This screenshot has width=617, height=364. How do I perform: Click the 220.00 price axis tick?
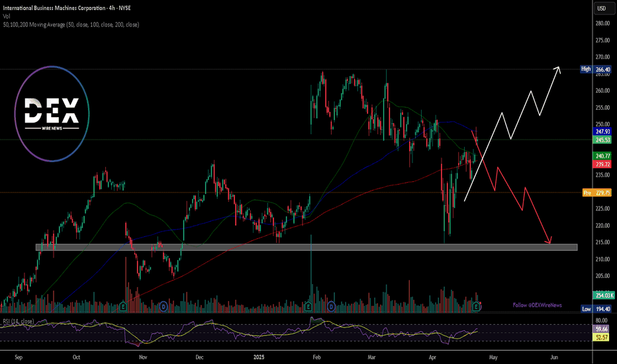point(602,226)
